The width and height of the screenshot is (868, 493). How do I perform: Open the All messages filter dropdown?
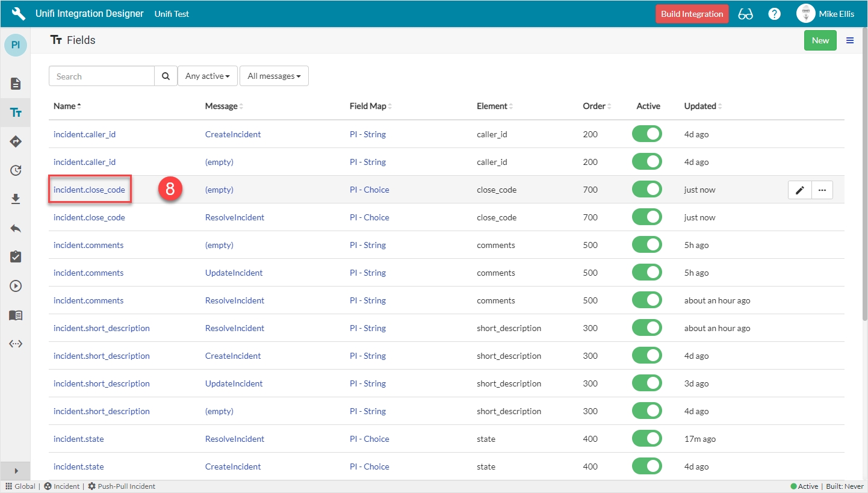[x=274, y=76]
